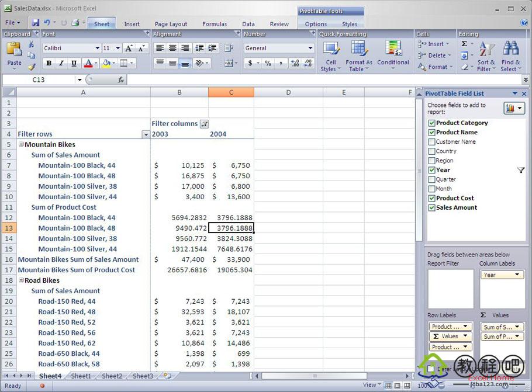Viewport: 532px width, 392px height.
Task: Switch to the Insert tab
Action: coord(132,24)
